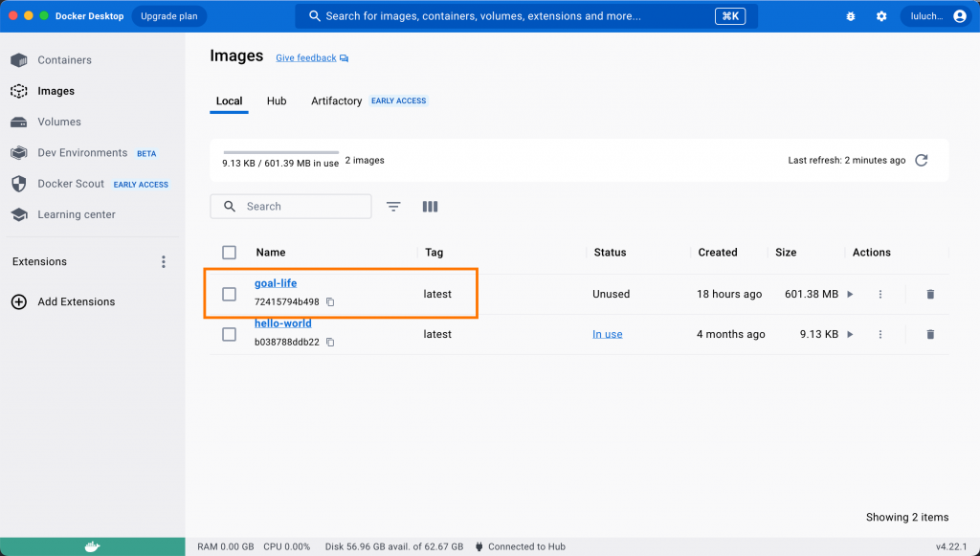Viewport: 980px width, 556px height.
Task: Copy the hello-world image ID
Action: [x=330, y=343]
